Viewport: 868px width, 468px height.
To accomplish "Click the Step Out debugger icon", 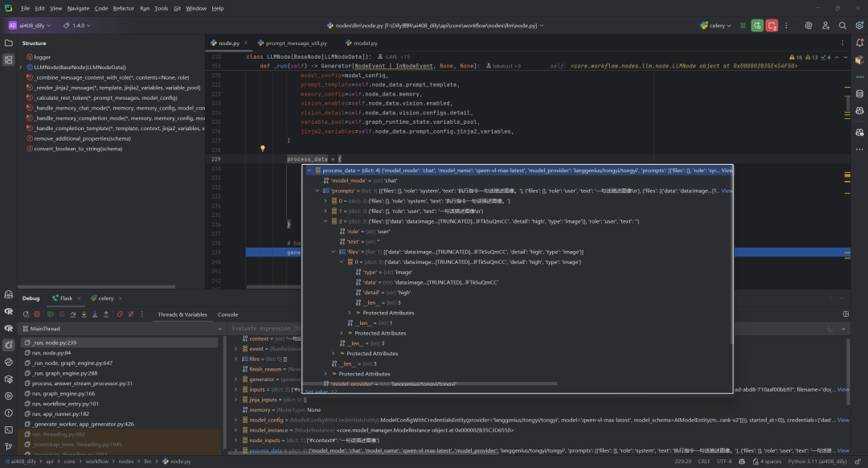I will pyautogui.click(x=106, y=314).
